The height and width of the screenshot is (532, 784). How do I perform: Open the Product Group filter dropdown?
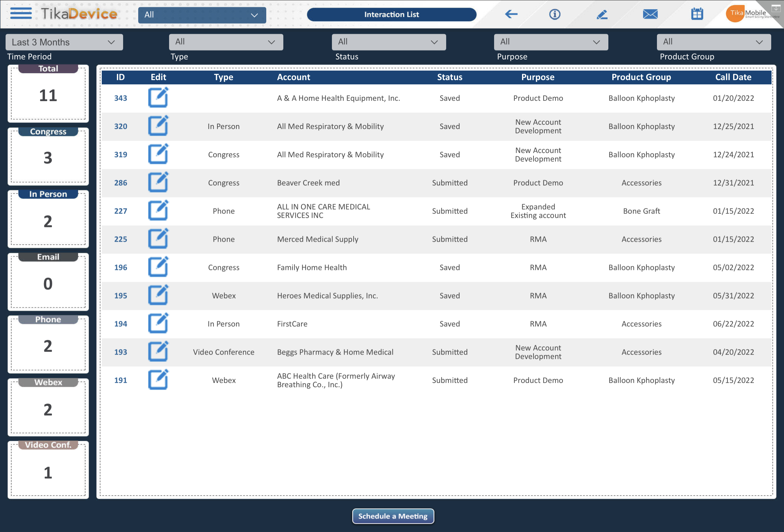click(713, 42)
